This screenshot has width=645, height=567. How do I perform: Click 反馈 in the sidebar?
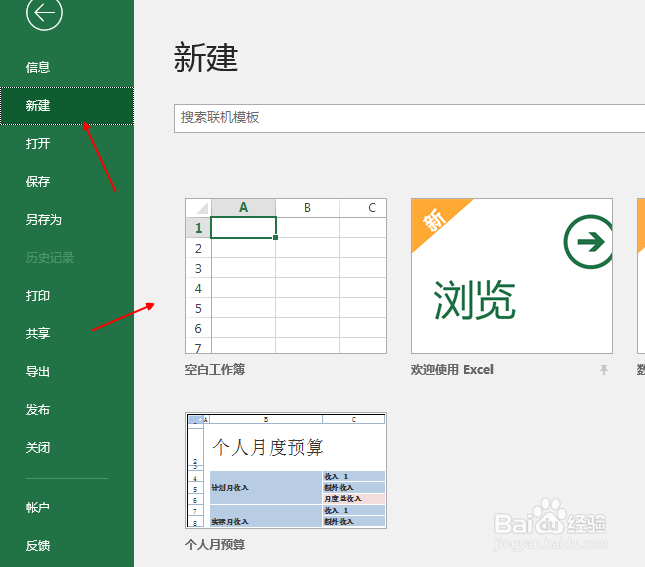[38, 546]
